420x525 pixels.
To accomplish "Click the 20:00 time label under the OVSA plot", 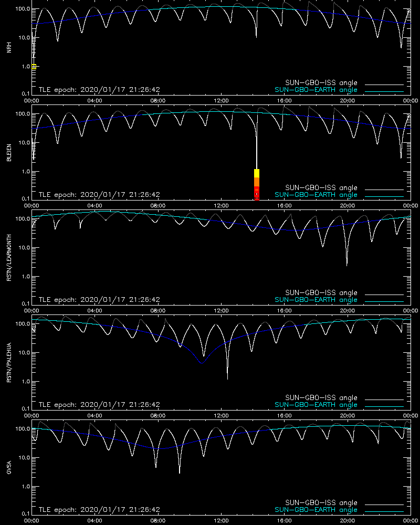I will [348, 521].
